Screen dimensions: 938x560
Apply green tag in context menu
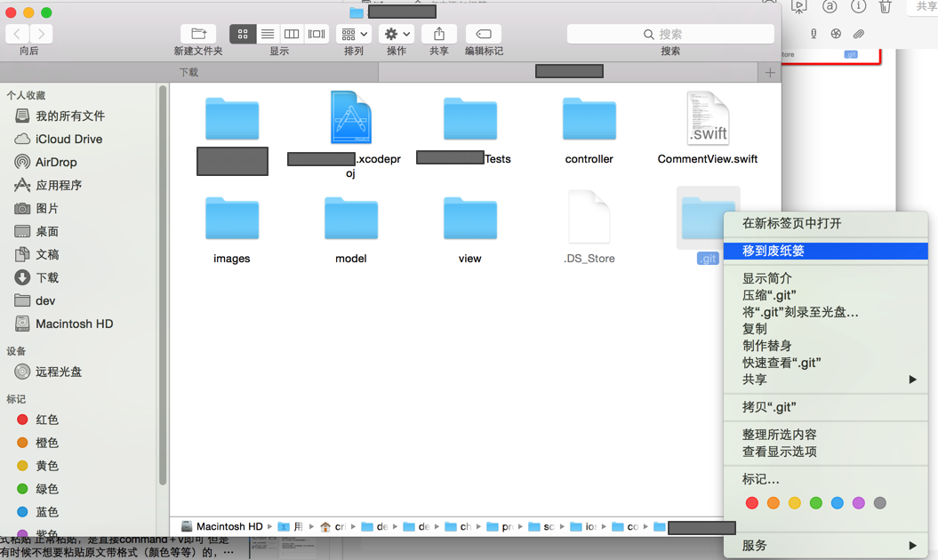(816, 503)
